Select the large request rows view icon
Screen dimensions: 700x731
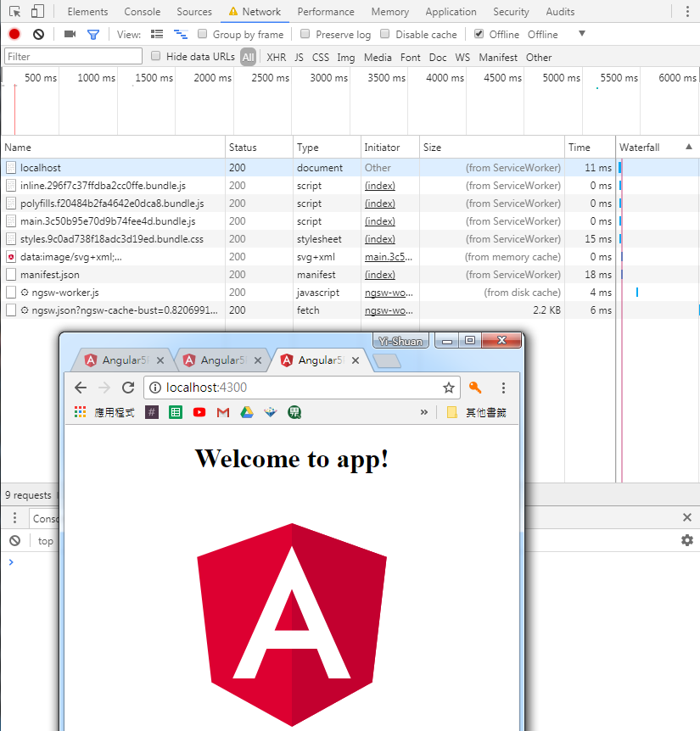tap(157, 34)
